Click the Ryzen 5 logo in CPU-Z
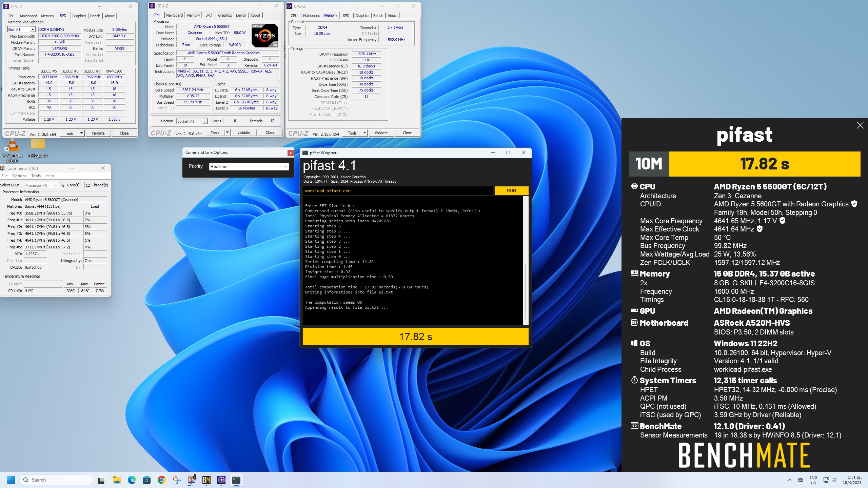The image size is (868, 488). coord(265,35)
